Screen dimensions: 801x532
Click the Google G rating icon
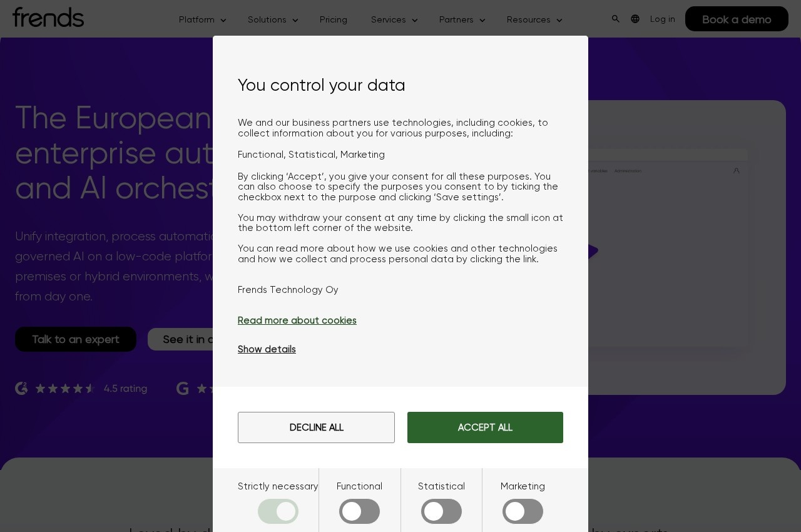183,389
